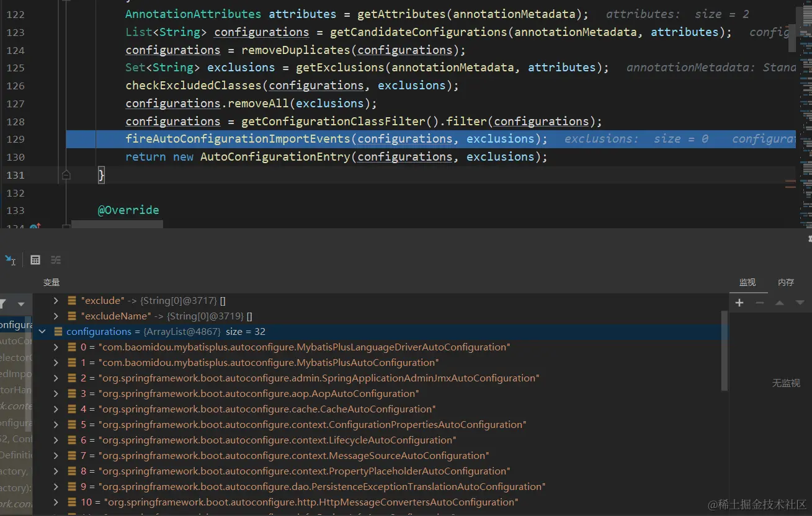Click the 无监视 empty watches placeholder
The width and height of the screenshot is (812, 516).
(x=786, y=383)
